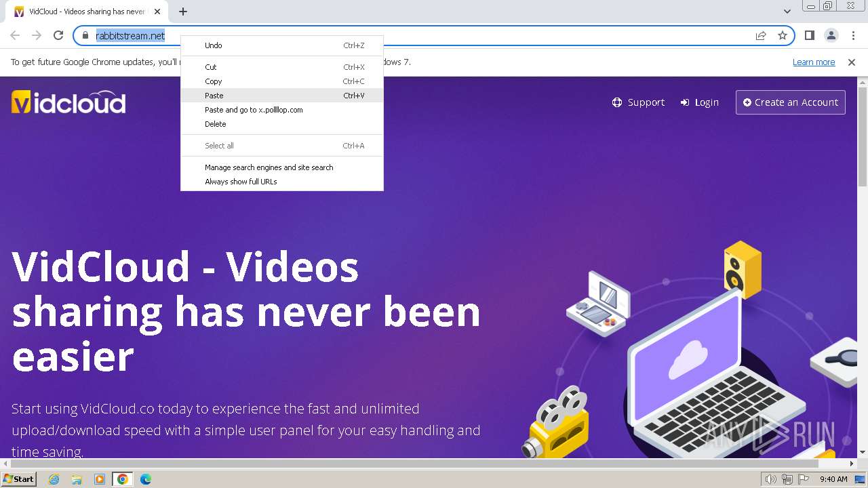
Task: Go forward with the browser forward arrow
Action: [37, 35]
